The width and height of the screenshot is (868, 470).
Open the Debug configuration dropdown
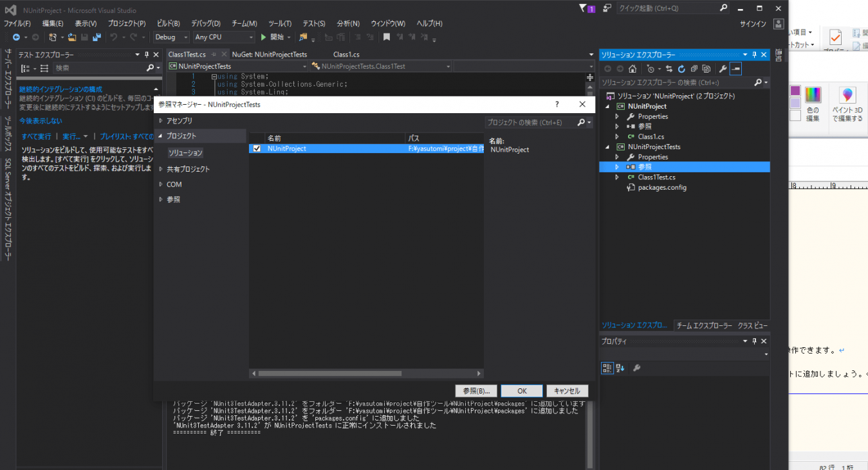[x=187, y=37]
